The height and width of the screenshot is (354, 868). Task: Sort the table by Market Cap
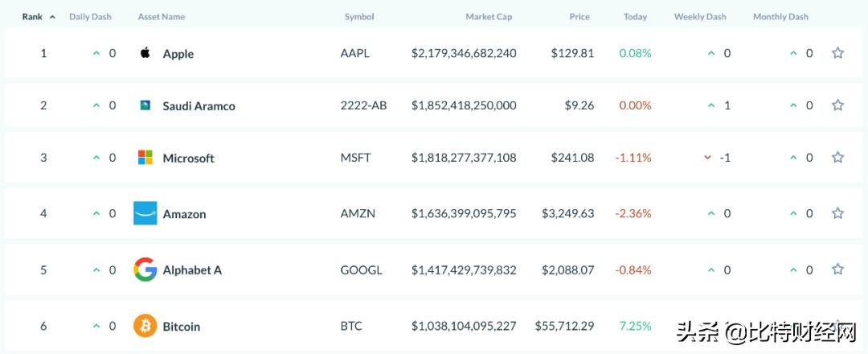click(x=489, y=17)
